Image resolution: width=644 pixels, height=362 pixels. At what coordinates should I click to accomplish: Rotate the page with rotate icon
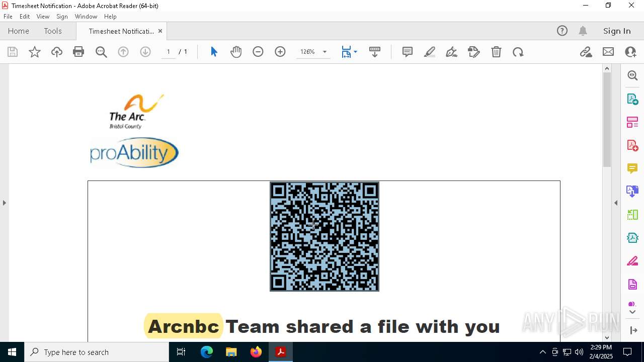point(518,52)
